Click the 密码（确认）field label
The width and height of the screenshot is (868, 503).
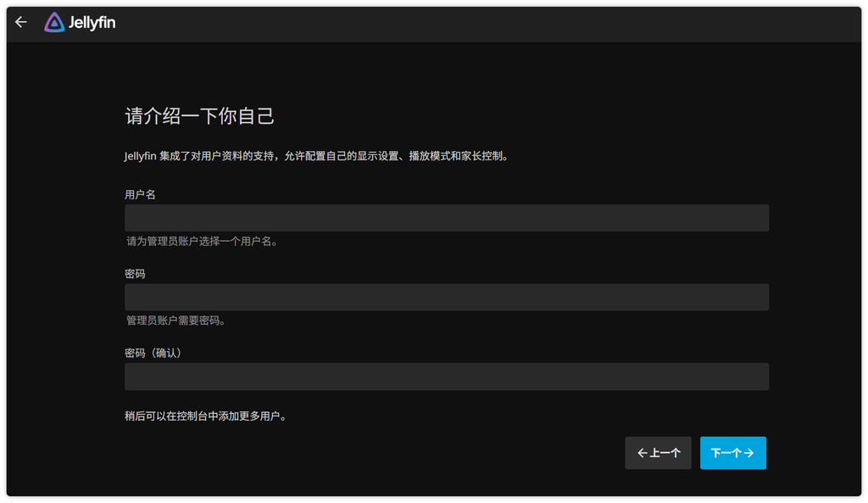(x=153, y=352)
